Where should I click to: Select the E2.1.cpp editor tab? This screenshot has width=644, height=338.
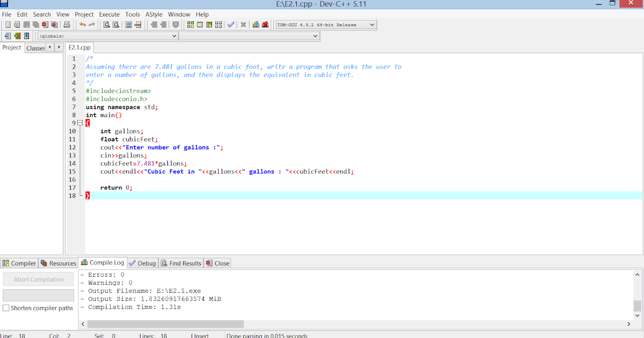coord(79,48)
